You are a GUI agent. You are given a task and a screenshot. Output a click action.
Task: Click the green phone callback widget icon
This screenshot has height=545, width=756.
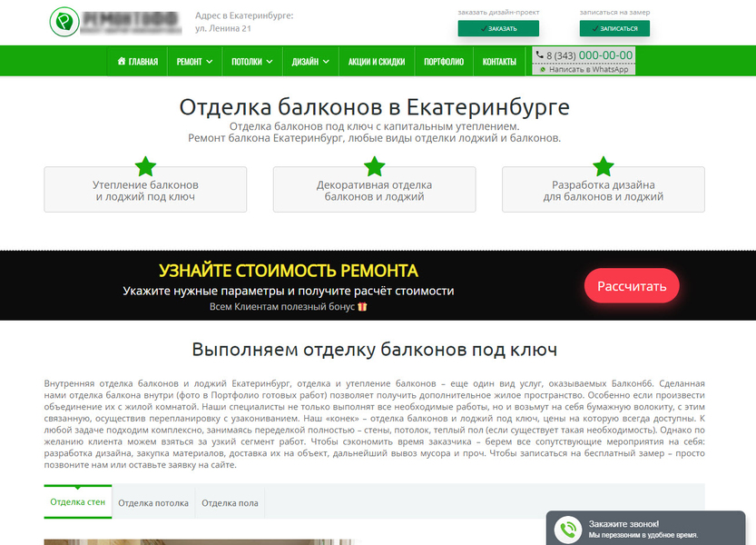568,530
